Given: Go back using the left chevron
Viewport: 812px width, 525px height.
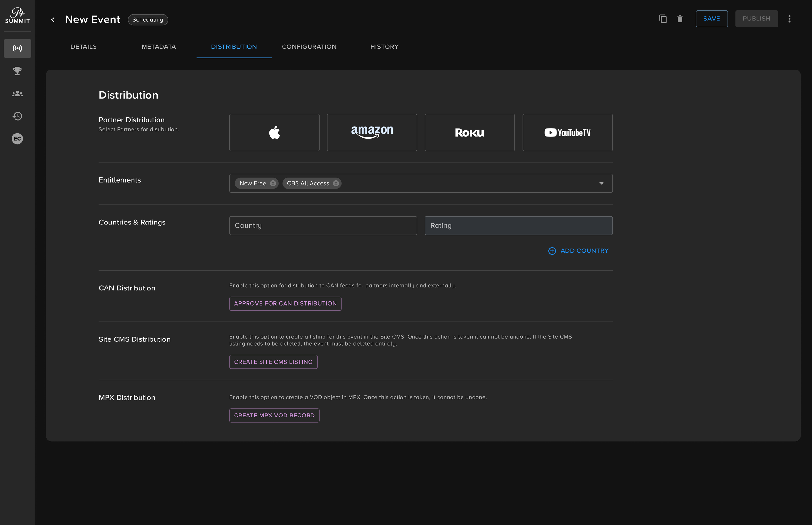Looking at the screenshot, I should (x=53, y=20).
